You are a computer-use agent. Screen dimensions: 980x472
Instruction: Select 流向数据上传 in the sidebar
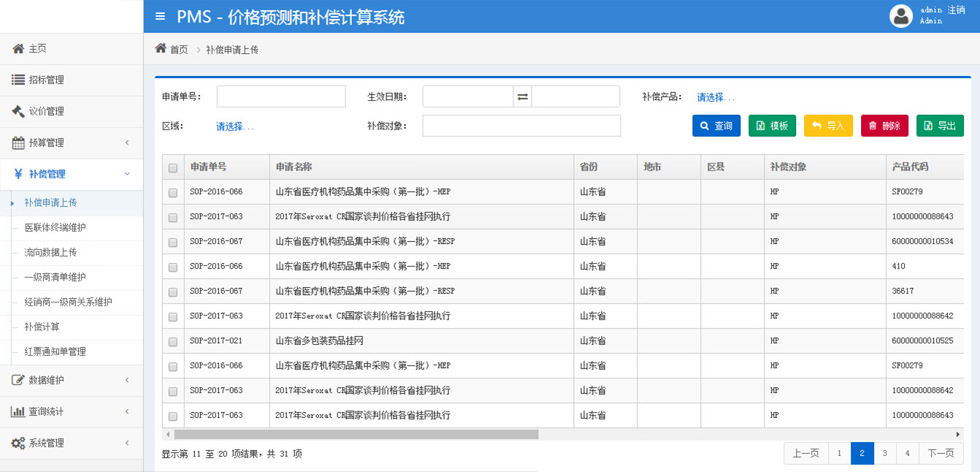pyautogui.click(x=50, y=252)
